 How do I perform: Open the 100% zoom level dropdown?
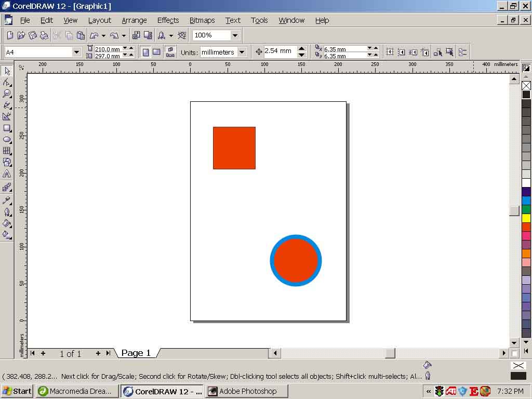coord(234,35)
